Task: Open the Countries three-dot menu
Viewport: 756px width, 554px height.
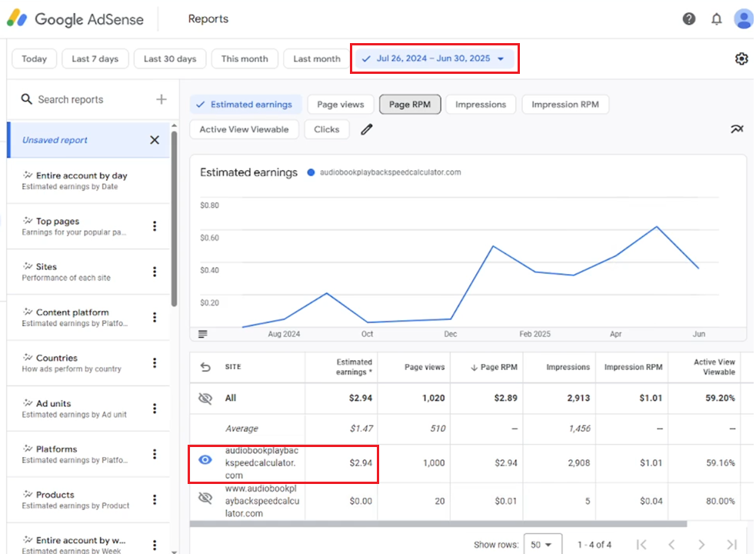Action: (x=155, y=363)
